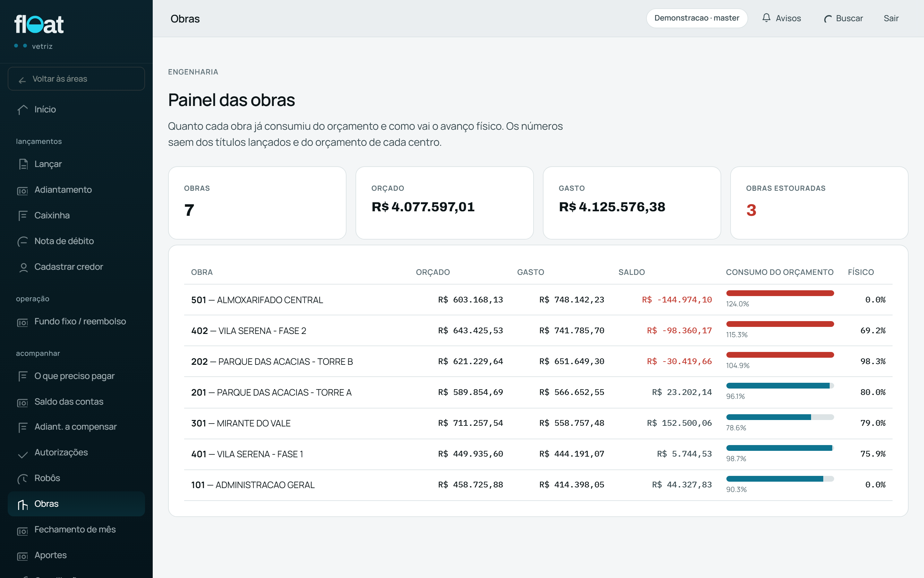Click row 401 — VILA SERENA - FASE 1

538,454
